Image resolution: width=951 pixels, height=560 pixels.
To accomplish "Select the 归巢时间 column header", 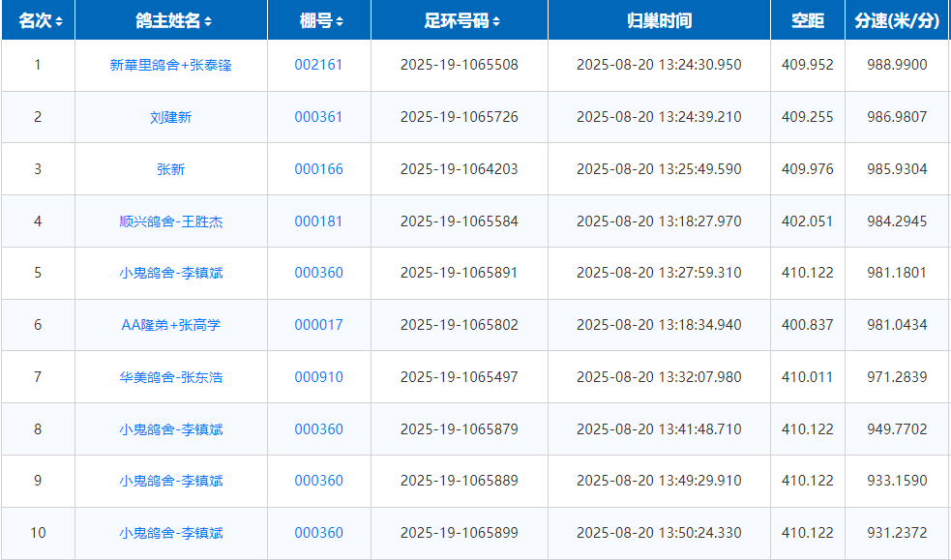I will (x=659, y=20).
